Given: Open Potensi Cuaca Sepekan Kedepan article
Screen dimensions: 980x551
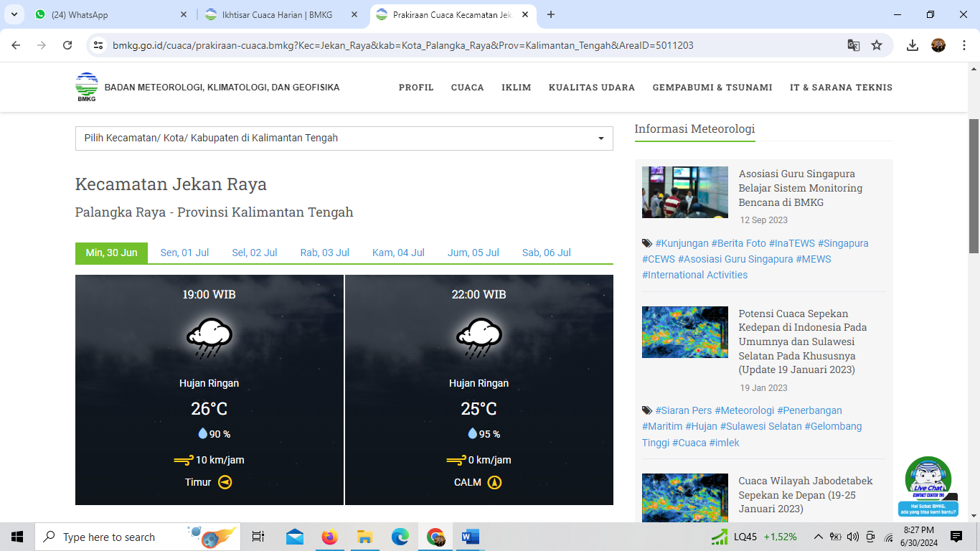Looking at the screenshot, I should (x=803, y=342).
